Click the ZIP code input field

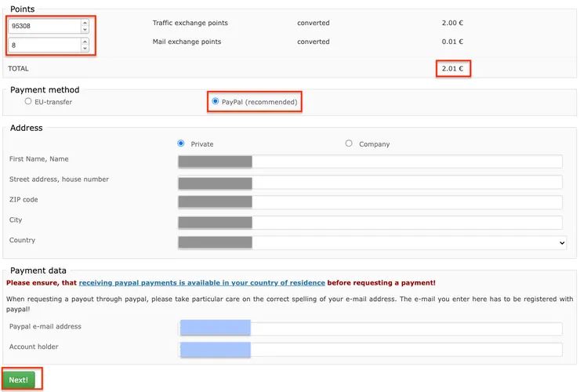[370, 202]
